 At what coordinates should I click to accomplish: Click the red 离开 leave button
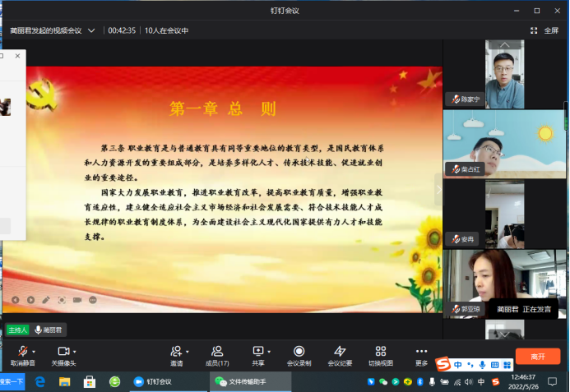click(537, 357)
